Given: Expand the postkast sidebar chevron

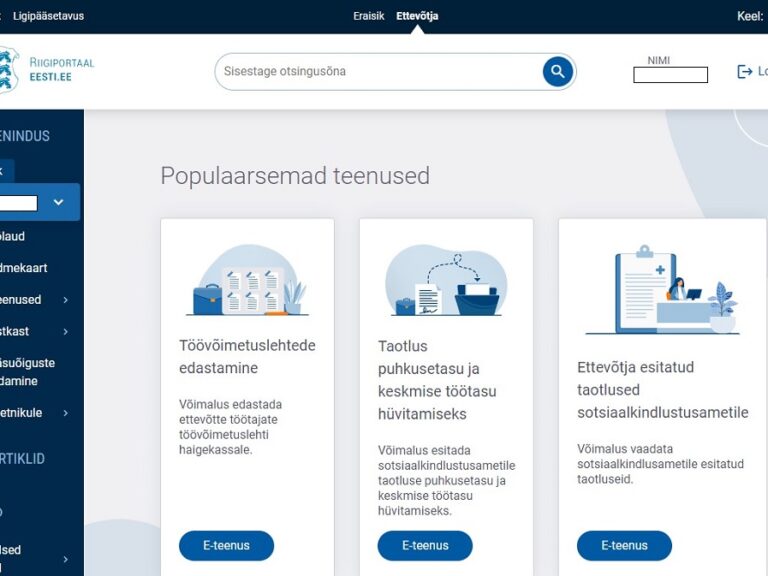Looking at the screenshot, I should point(66,332).
